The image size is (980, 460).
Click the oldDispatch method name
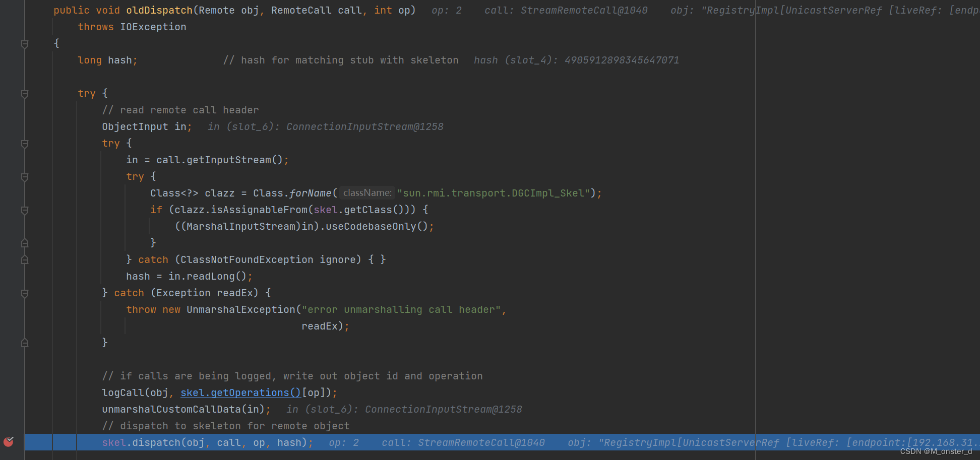pos(159,10)
